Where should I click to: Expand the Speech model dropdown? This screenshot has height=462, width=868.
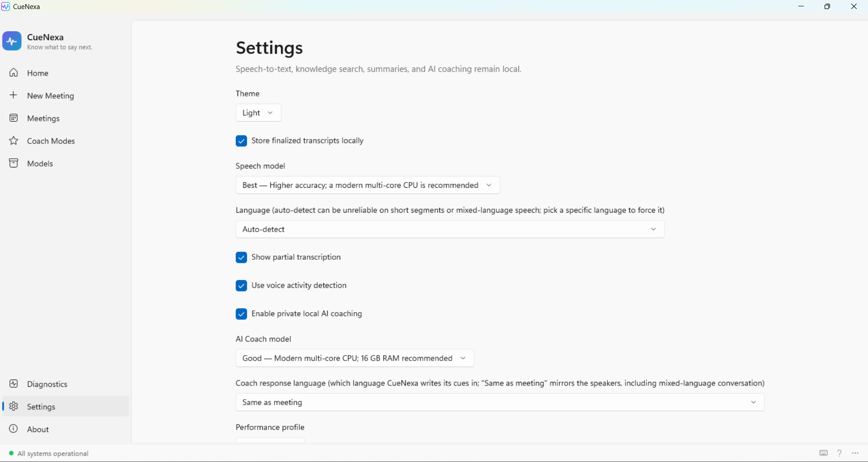(x=368, y=185)
